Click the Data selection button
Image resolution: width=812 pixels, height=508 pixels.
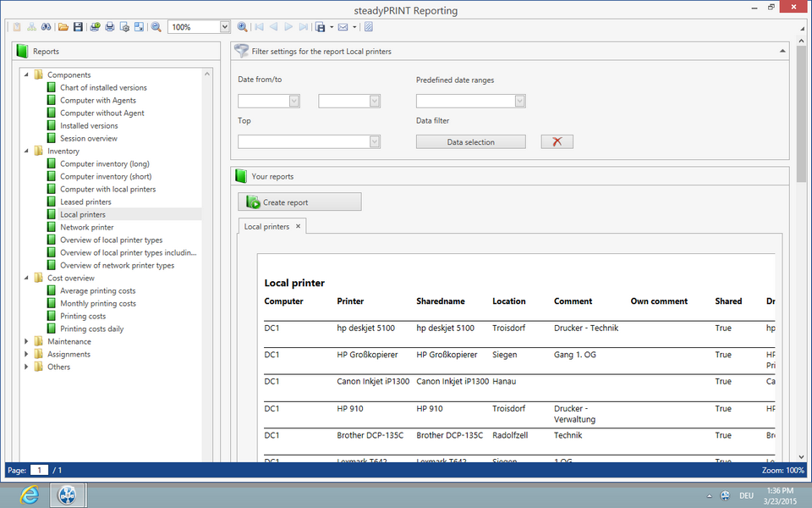471,141
